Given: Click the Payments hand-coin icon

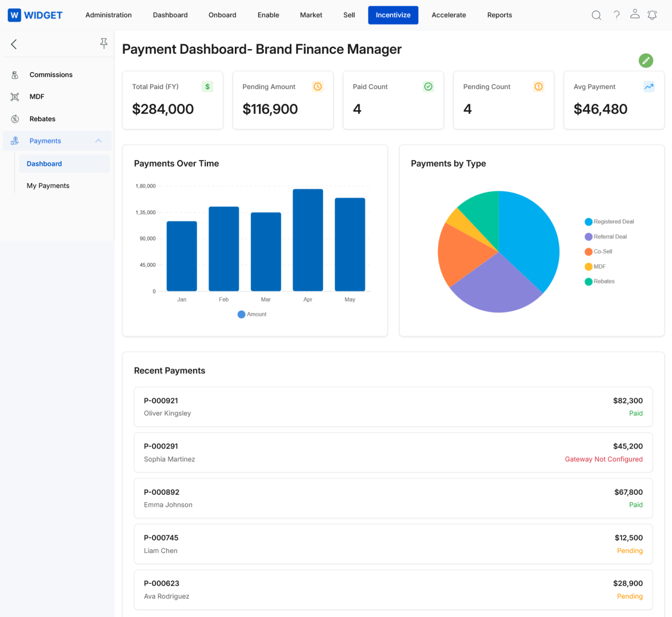Looking at the screenshot, I should click(15, 141).
